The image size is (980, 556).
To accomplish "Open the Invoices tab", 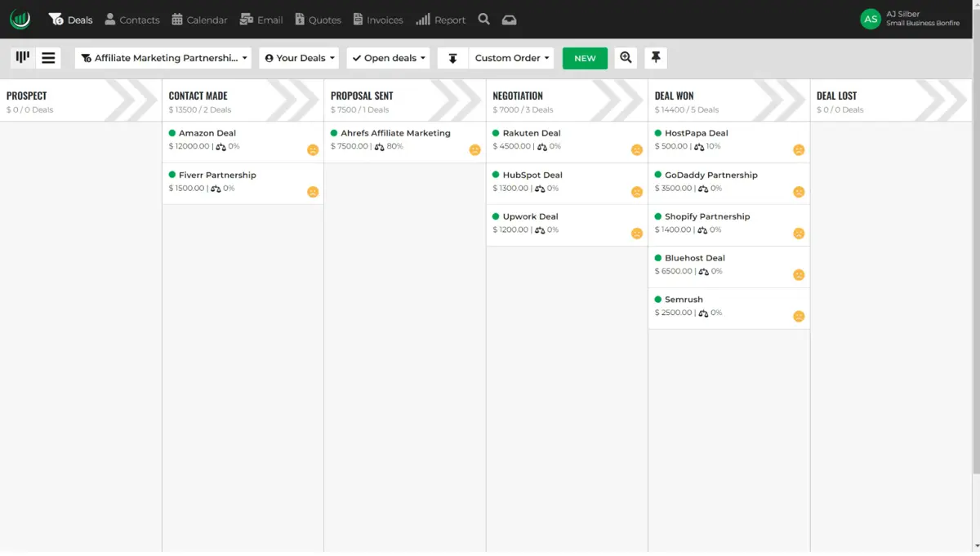I will (378, 20).
